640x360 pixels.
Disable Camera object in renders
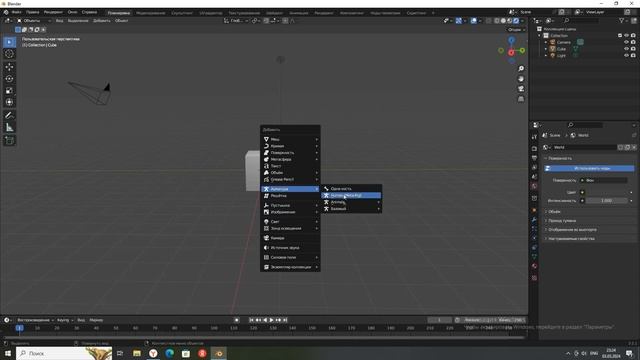click(x=633, y=42)
